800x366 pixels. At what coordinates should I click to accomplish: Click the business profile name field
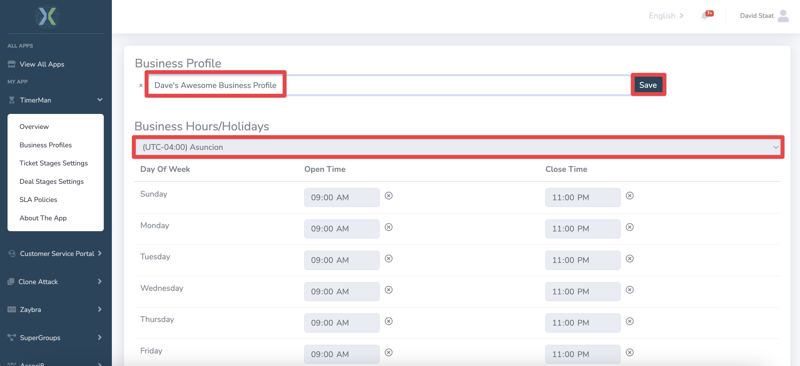point(390,85)
